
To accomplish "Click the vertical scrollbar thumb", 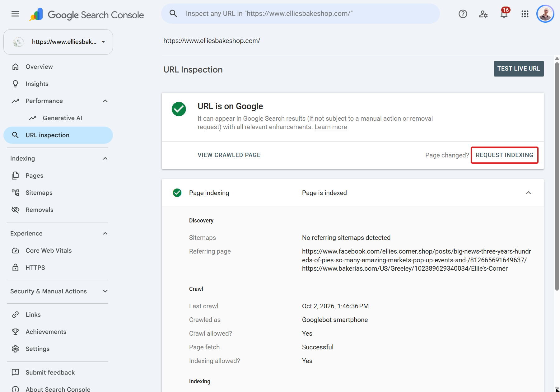I will click(x=557, y=176).
